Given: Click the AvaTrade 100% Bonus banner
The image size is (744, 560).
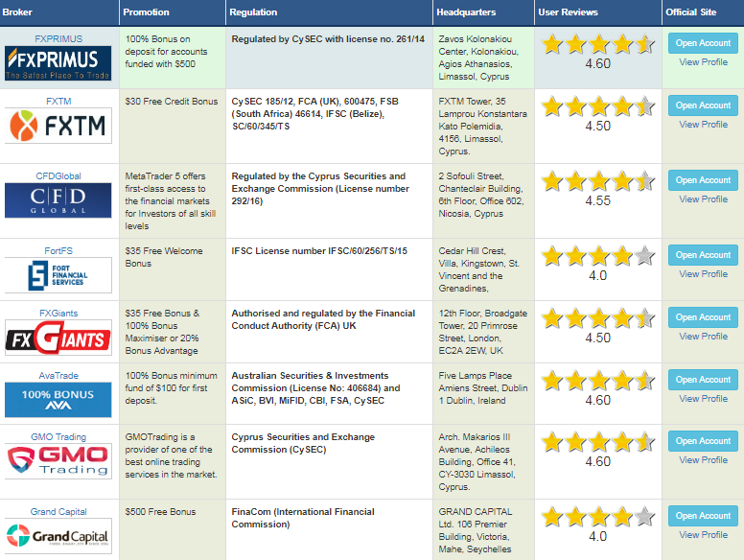Looking at the screenshot, I should point(58,400).
